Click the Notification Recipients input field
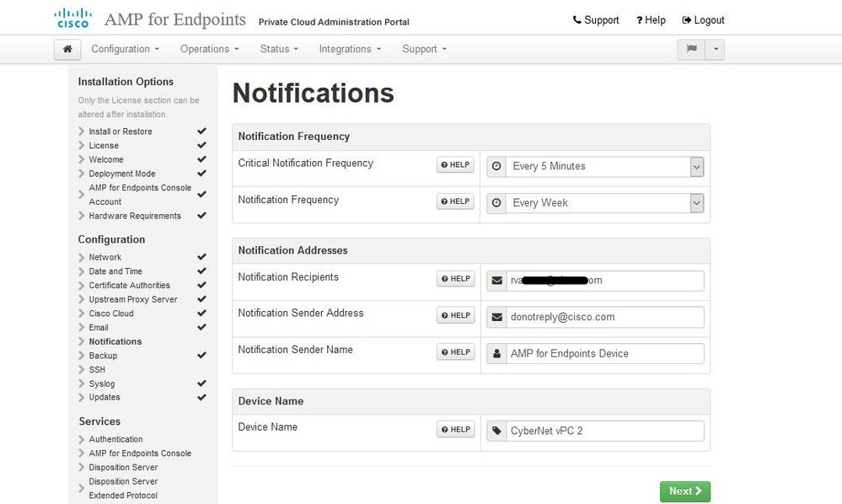842x504 pixels. point(605,280)
